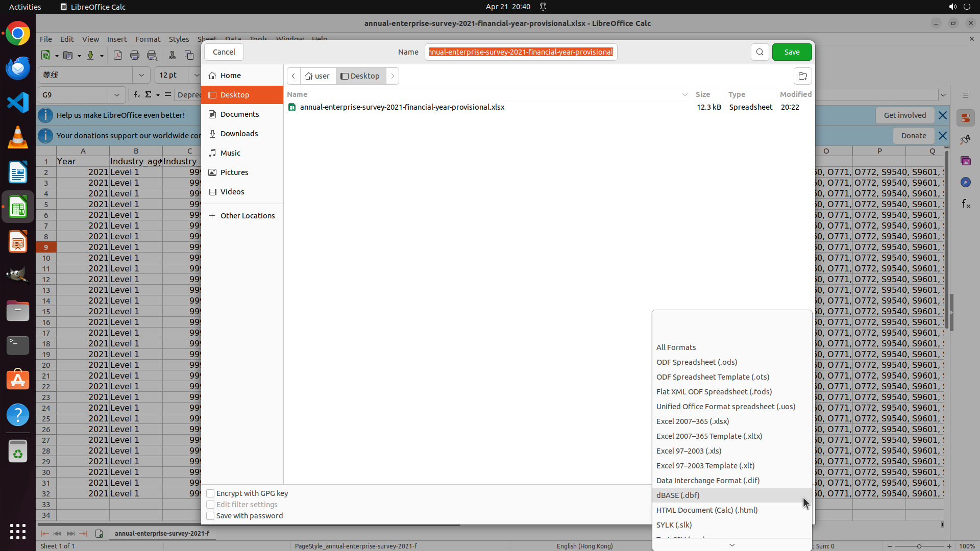Toggle the Edit filter settings checkbox
Screen dimensions: 980x551
coord(210,505)
